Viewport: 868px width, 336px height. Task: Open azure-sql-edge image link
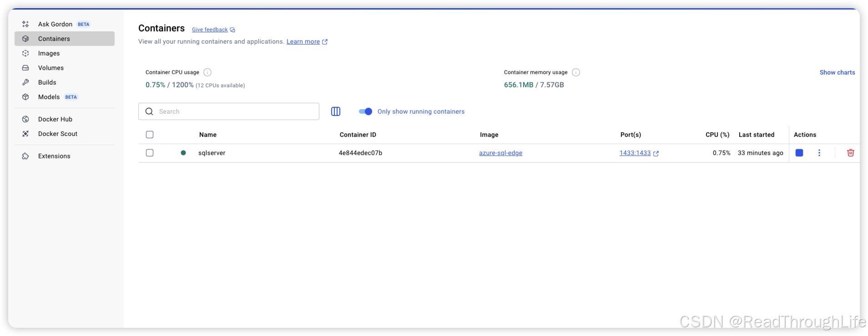click(x=500, y=153)
